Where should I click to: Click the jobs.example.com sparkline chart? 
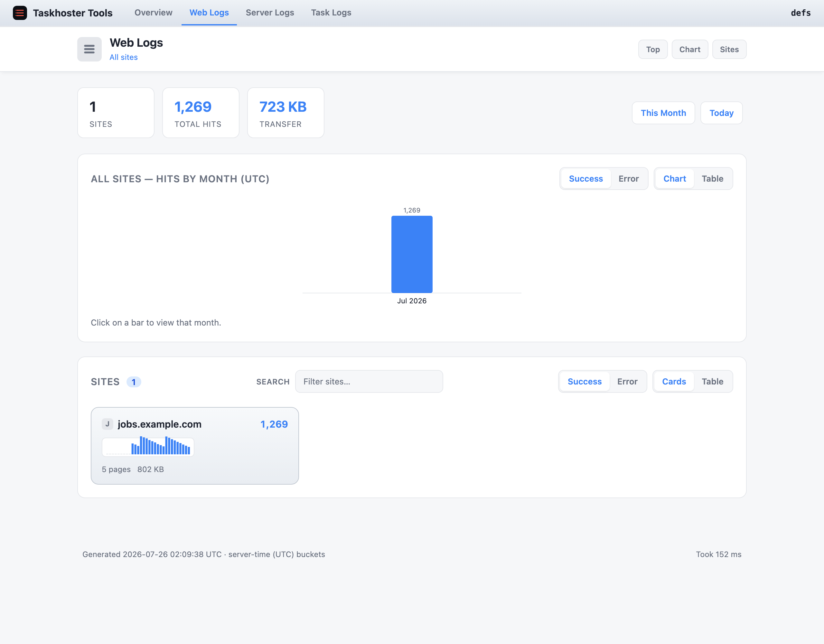[x=148, y=447]
